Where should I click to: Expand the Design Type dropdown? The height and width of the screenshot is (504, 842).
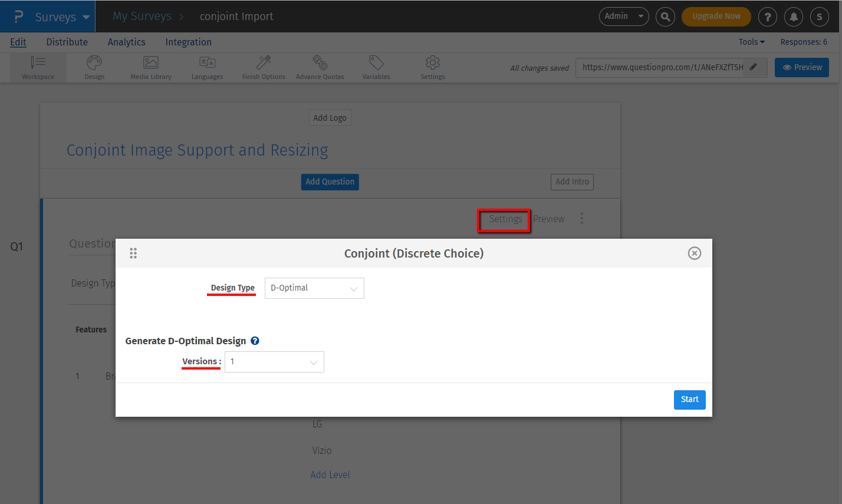314,288
